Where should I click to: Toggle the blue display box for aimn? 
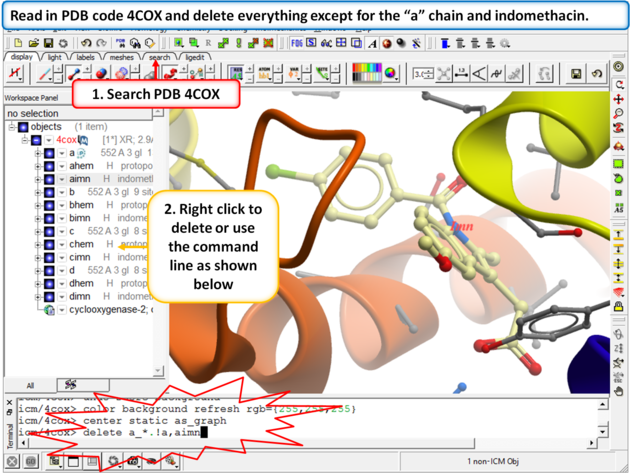coord(48,179)
